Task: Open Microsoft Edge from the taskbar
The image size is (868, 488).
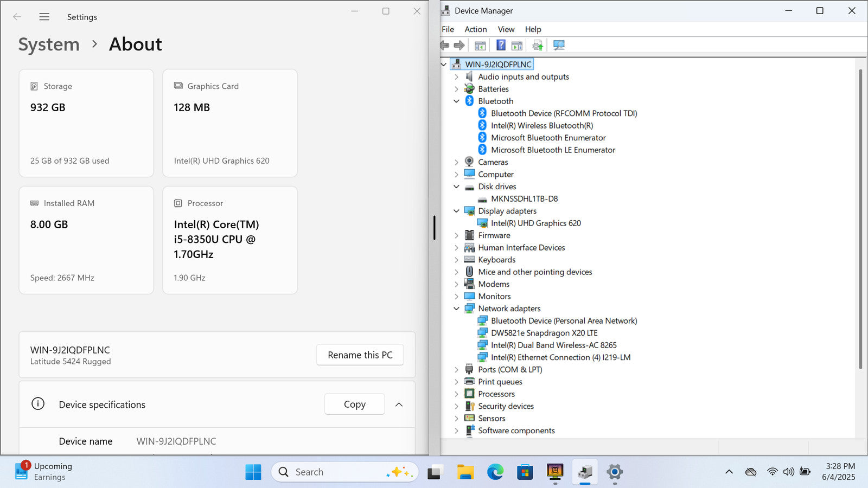Action: [x=495, y=472]
